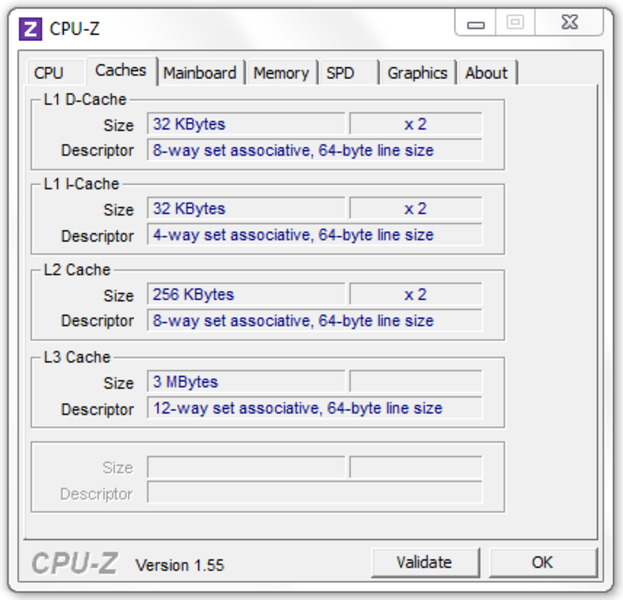The width and height of the screenshot is (623, 600).
Task: Open the About tab
Action: [x=486, y=73]
